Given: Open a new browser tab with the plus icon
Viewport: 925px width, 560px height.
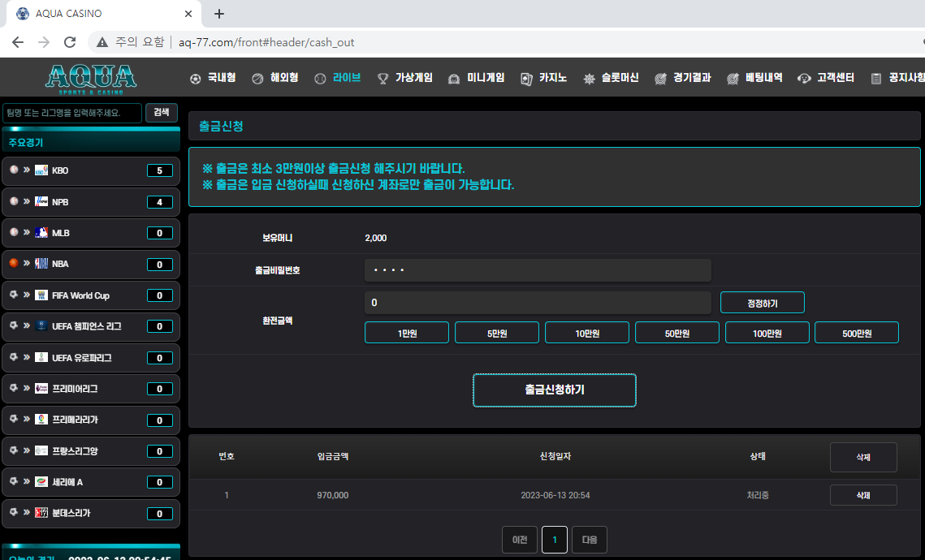Looking at the screenshot, I should click(219, 14).
